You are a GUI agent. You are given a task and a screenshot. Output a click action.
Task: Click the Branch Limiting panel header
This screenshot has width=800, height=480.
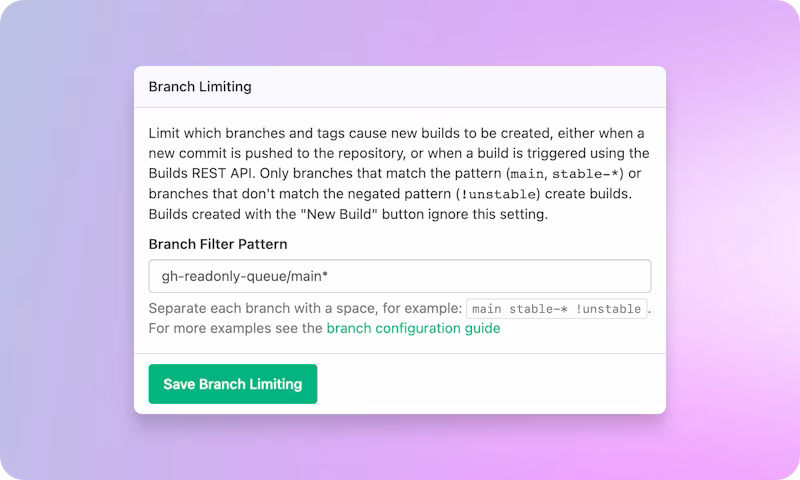200,86
